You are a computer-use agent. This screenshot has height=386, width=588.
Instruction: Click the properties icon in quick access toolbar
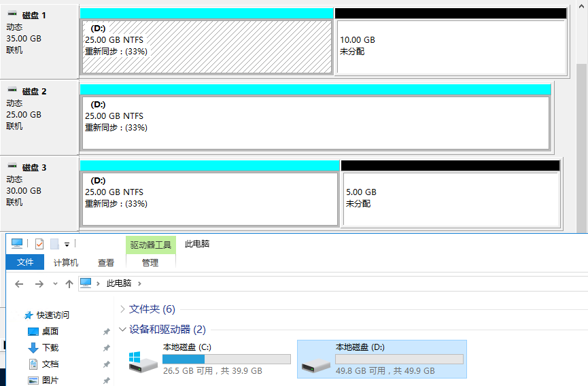point(39,244)
